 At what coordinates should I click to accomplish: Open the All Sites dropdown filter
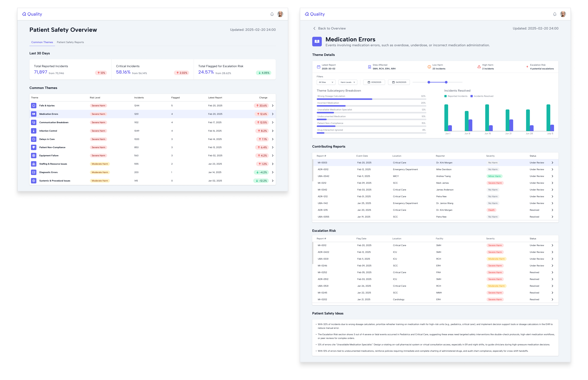326,82
